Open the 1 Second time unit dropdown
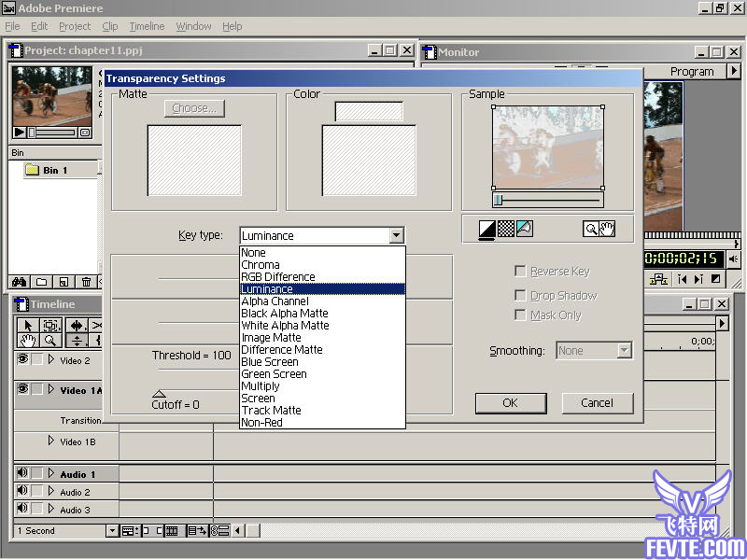 pyautogui.click(x=112, y=530)
